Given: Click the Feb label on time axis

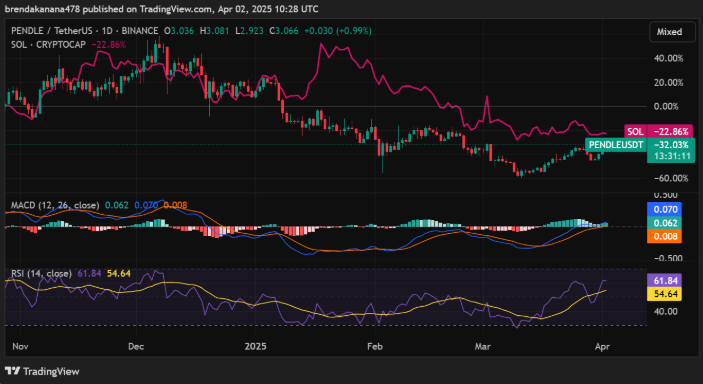Looking at the screenshot, I should pos(374,347).
